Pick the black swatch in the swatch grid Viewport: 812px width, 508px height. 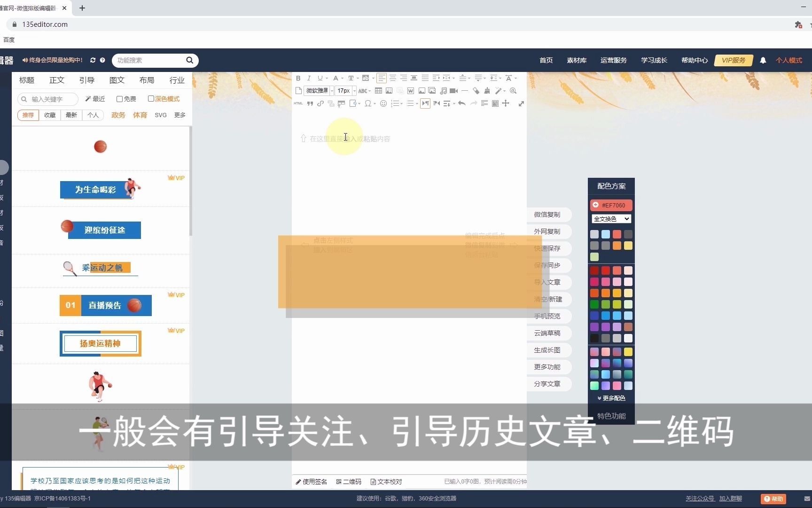pyautogui.click(x=594, y=338)
